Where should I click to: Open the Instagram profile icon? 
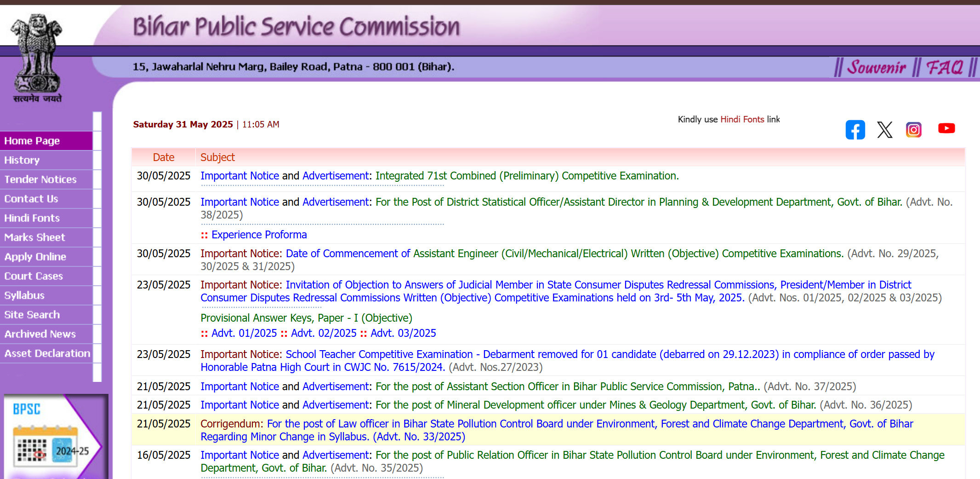pos(914,130)
